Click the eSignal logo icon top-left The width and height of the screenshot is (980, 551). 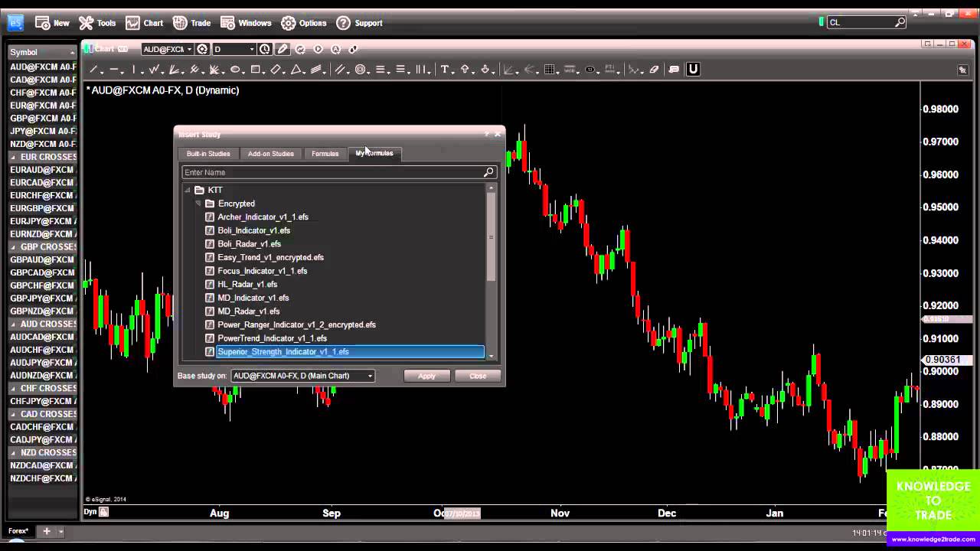tap(15, 23)
